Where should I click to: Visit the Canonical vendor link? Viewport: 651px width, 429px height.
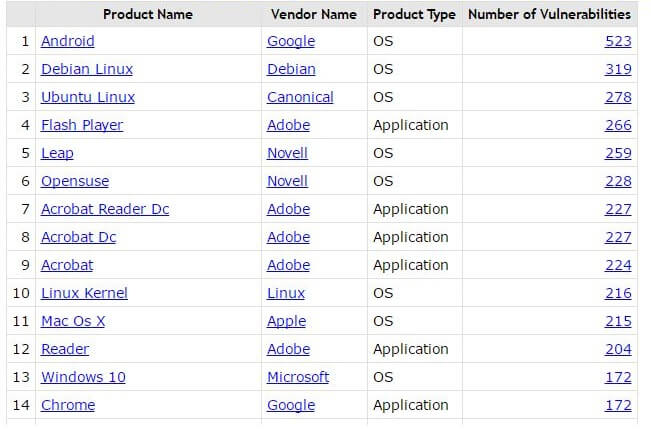pos(300,97)
